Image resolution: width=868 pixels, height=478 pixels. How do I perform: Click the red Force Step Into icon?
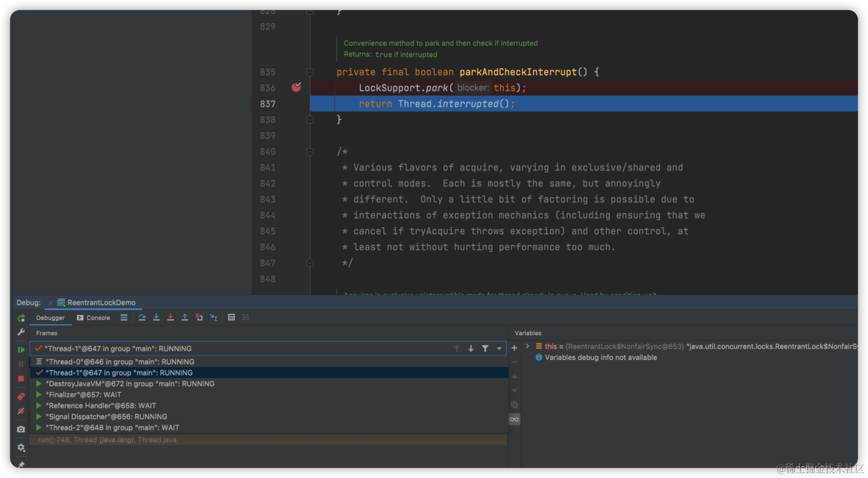171,317
